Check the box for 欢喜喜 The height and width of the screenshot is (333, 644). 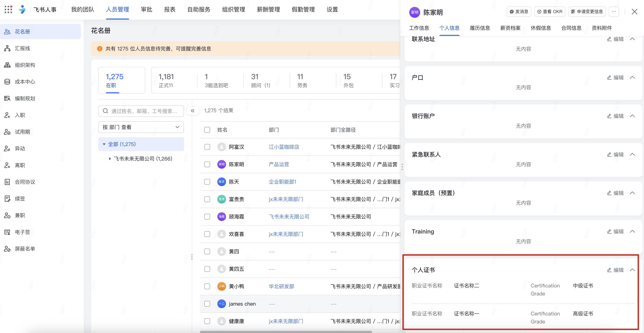[x=207, y=234]
